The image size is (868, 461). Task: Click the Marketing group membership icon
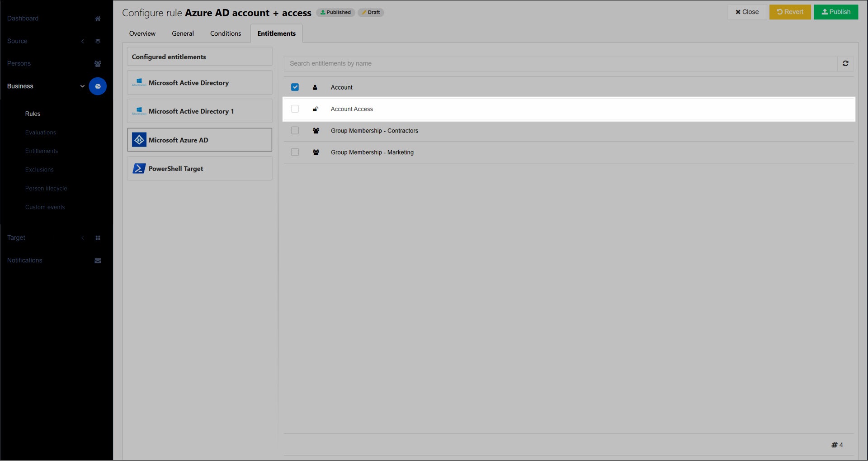click(x=316, y=152)
